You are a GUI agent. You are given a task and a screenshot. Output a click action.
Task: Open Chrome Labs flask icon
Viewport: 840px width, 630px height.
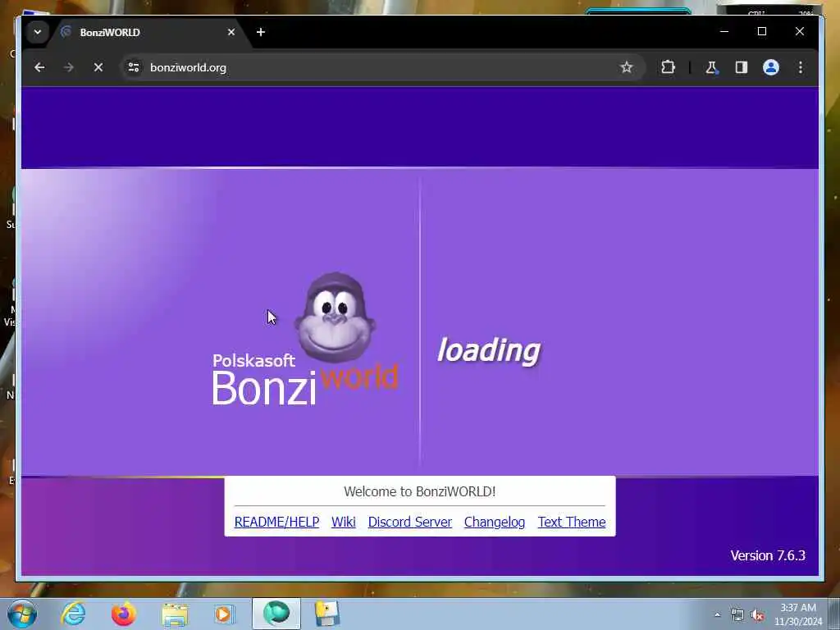click(711, 67)
